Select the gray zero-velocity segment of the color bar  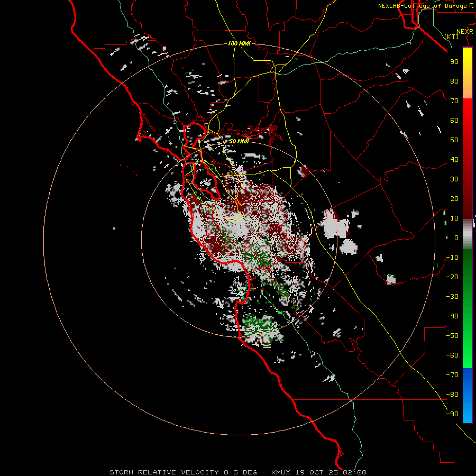[x=467, y=234]
